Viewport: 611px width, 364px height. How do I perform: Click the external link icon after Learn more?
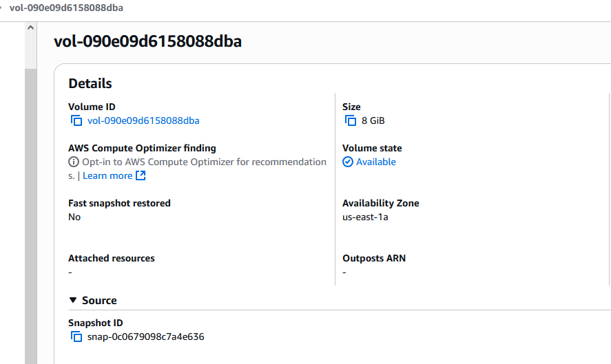pyautogui.click(x=141, y=175)
